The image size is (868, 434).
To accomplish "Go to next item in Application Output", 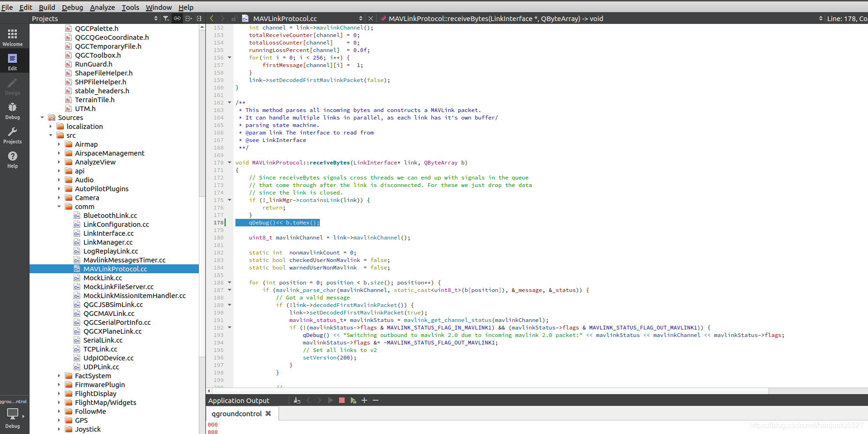I will 319,400.
